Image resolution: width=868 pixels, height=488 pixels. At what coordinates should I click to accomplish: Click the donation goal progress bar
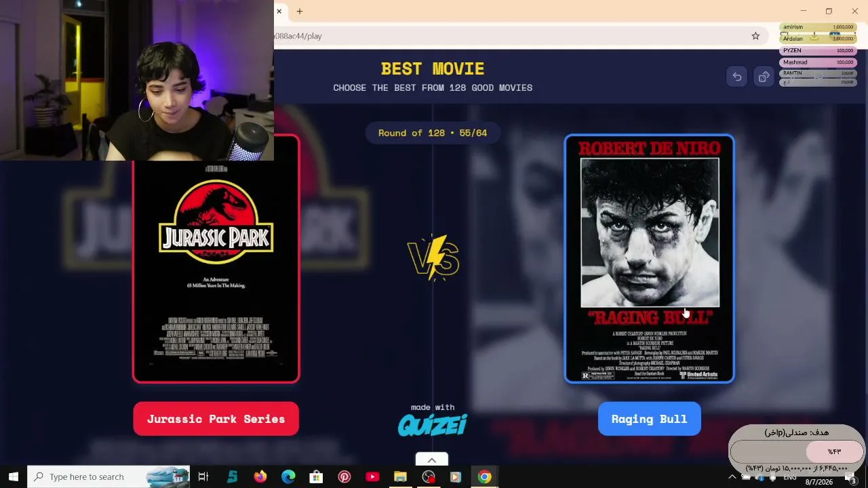point(797,451)
